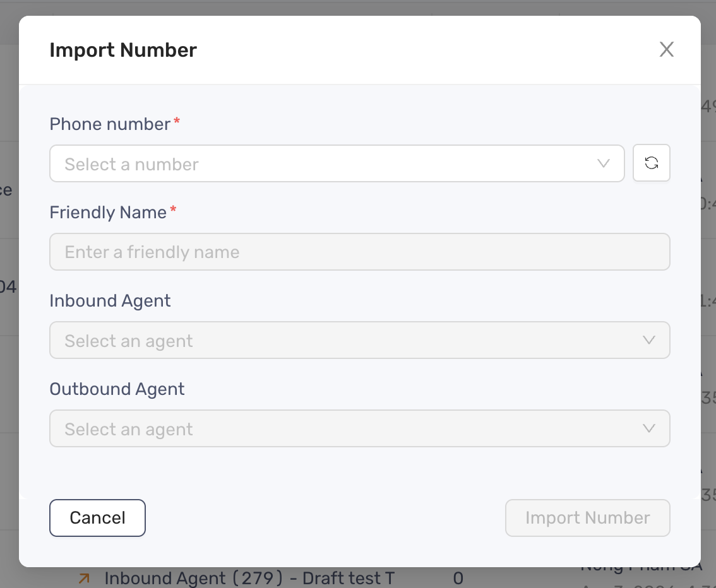The width and height of the screenshot is (716, 588).
Task: Click the Inbound Agent dropdown arrow
Action: coord(648,340)
